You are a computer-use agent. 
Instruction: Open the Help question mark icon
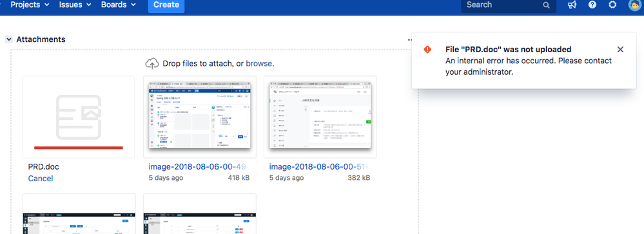click(592, 5)
